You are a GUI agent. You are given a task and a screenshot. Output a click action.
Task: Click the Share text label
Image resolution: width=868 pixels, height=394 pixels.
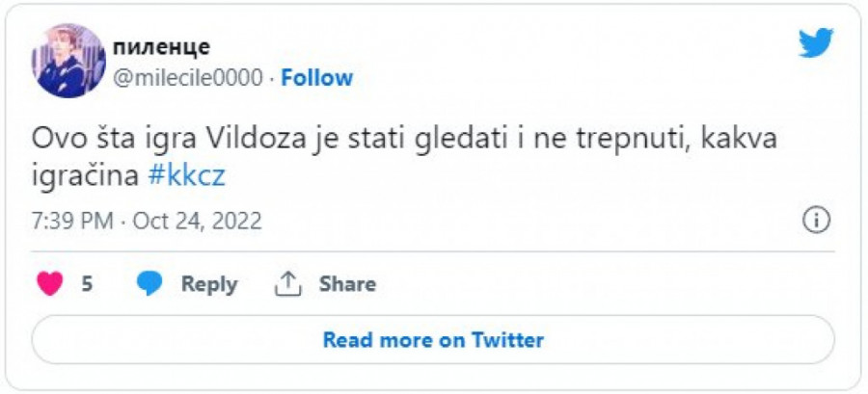347,284
